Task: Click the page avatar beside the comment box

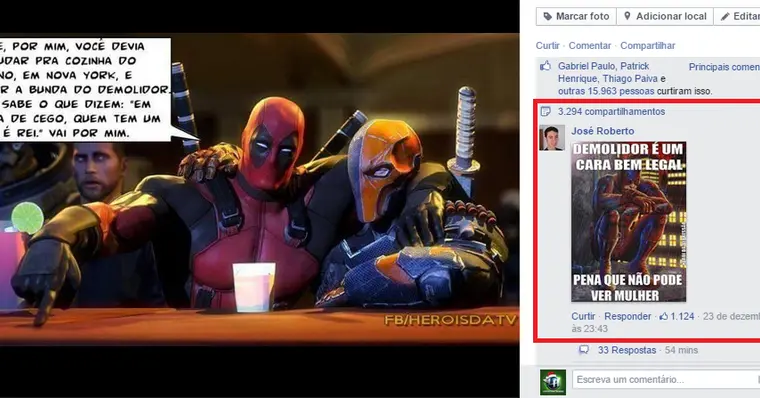Action: click(x=553, y=382)
